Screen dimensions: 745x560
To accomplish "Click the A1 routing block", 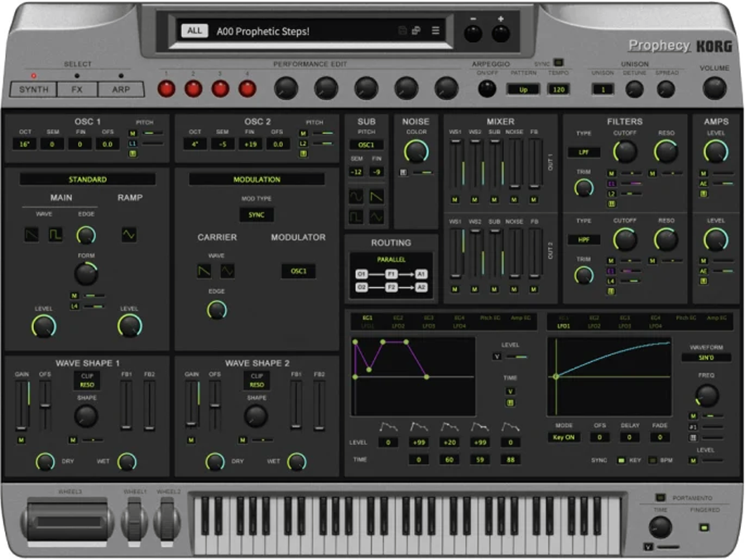I will tap(421, 274).
